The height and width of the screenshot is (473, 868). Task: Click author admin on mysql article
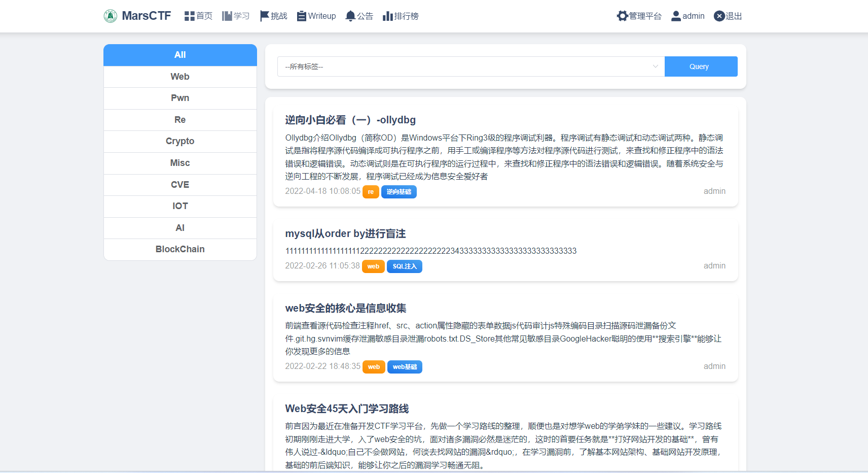(714, 266)
